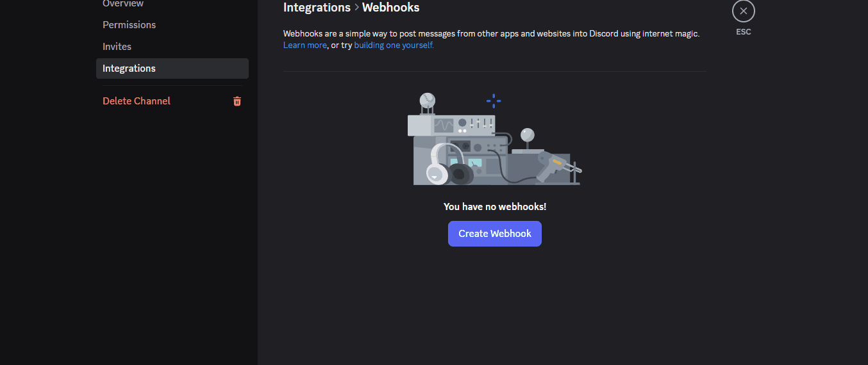Select the Integrations sidebar tab

point(172,69)
